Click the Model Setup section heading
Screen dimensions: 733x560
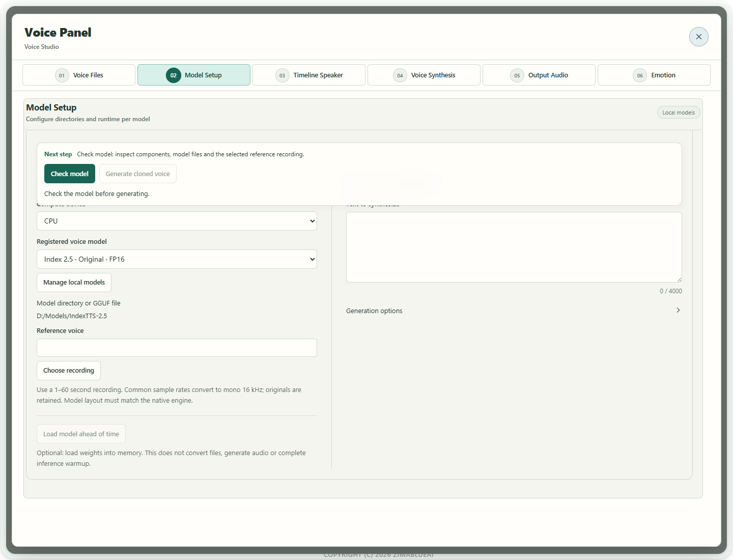51,107
